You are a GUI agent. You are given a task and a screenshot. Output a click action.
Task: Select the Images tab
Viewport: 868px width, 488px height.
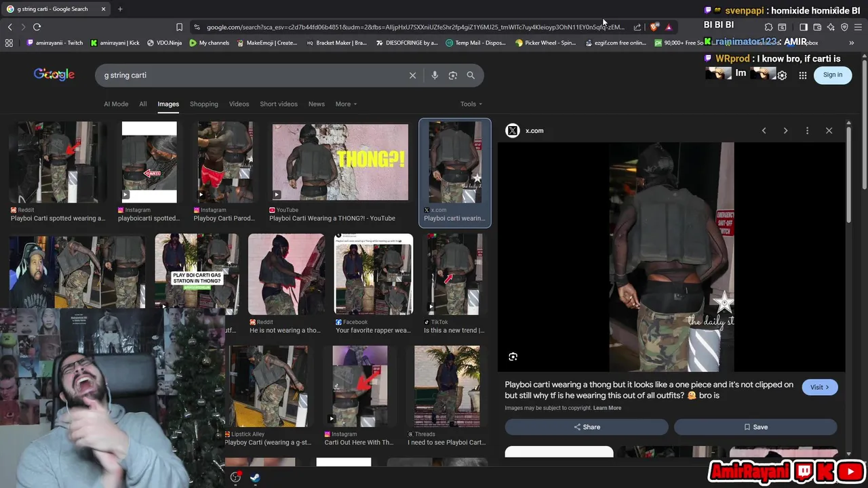168,104
